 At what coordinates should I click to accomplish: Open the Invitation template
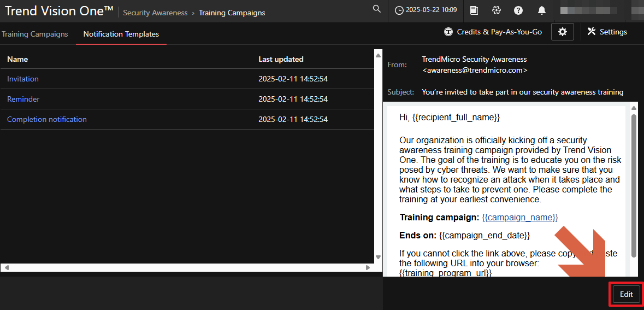pyautogui.click(x=23, y=79)
